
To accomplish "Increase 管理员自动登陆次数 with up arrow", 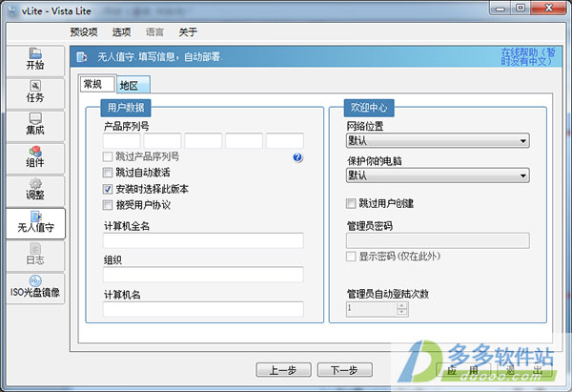I will pos(401,306).
